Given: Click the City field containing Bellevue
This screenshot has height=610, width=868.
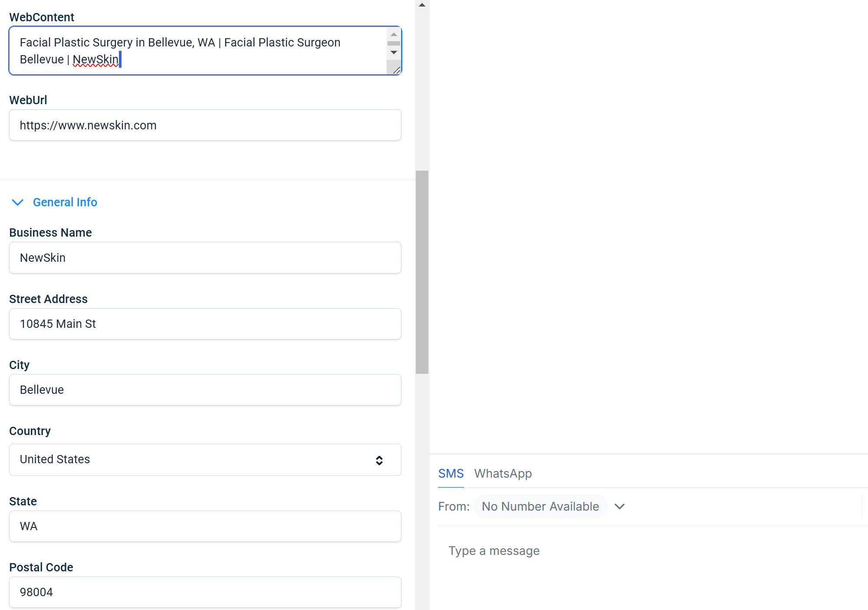Looking at the screenshot, I should coord(205,390).
